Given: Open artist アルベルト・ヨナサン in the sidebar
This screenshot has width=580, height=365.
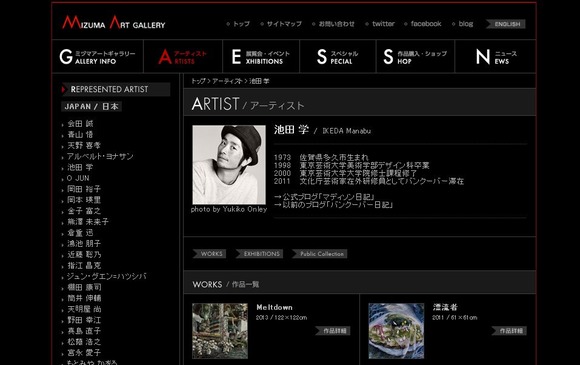Looking at the screenshot, I should click(x=100, y=156).
